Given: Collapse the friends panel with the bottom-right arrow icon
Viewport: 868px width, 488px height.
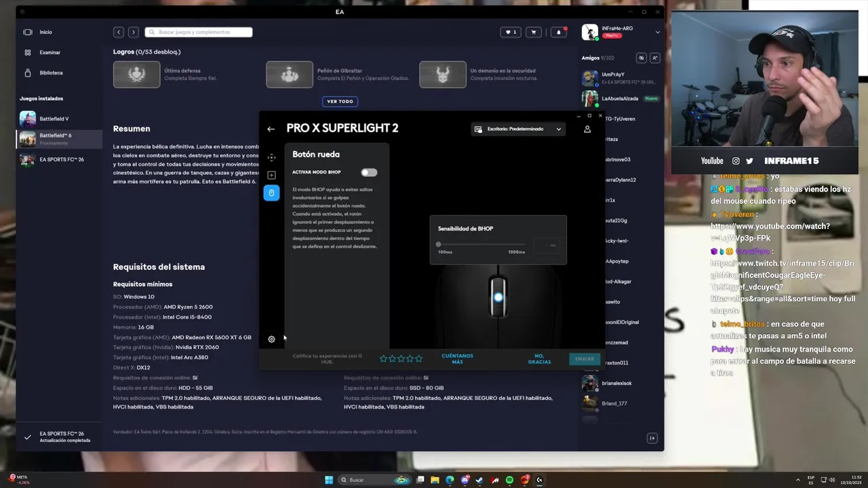Looking at the screenshot, I should [652, 439].
